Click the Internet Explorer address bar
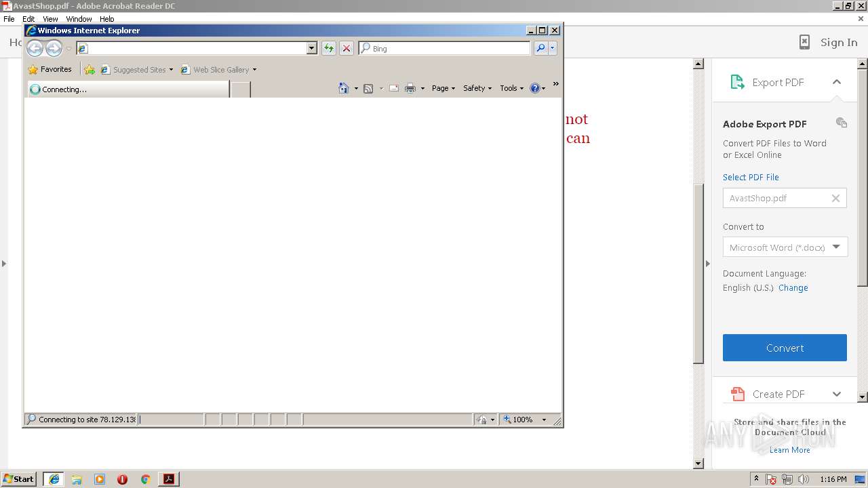 click(191, 48)
